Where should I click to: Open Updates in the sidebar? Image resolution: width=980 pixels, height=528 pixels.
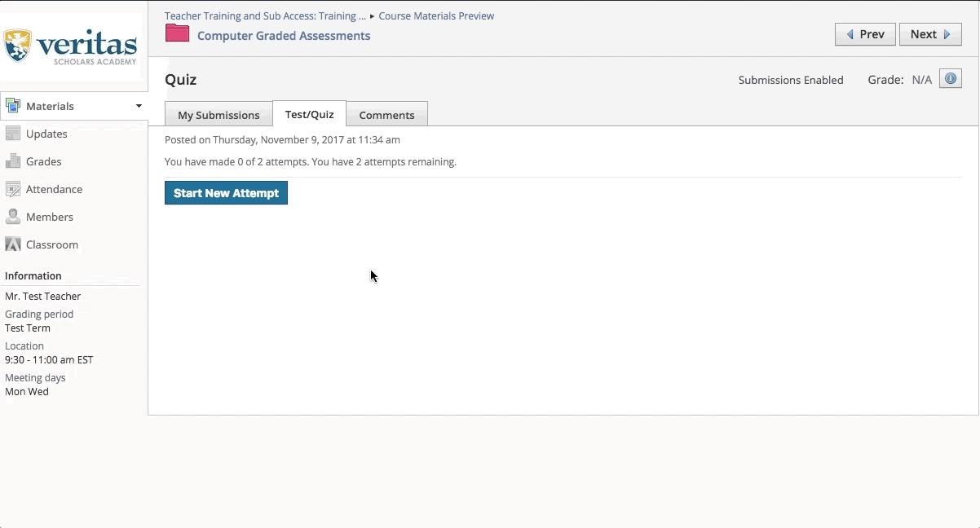[x=46, y=134]
